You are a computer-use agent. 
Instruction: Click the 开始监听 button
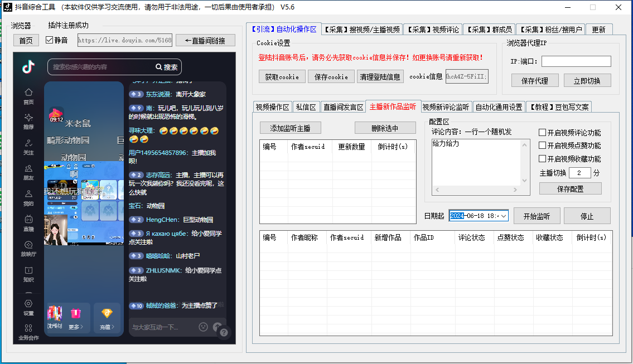(x=537, y=216)
